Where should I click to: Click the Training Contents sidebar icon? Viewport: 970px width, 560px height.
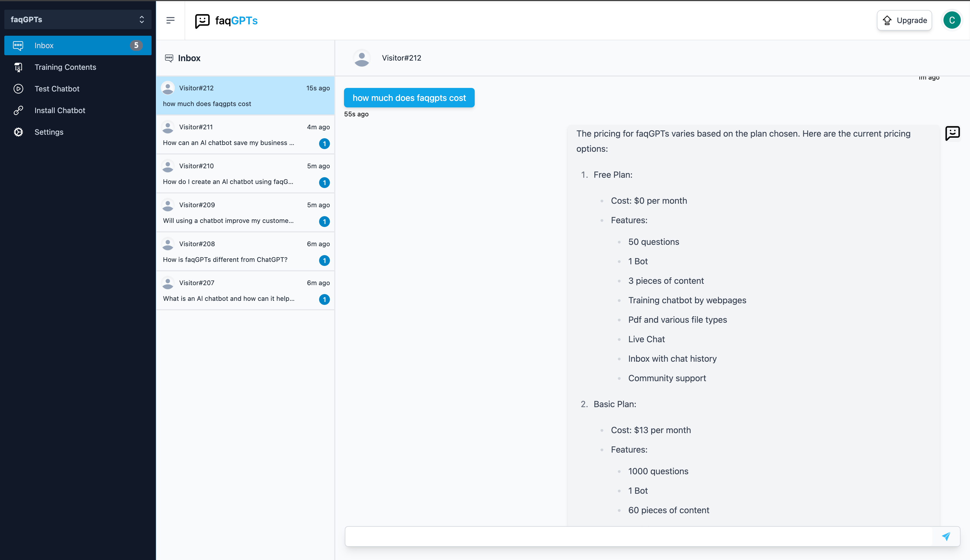click(18, 67)
